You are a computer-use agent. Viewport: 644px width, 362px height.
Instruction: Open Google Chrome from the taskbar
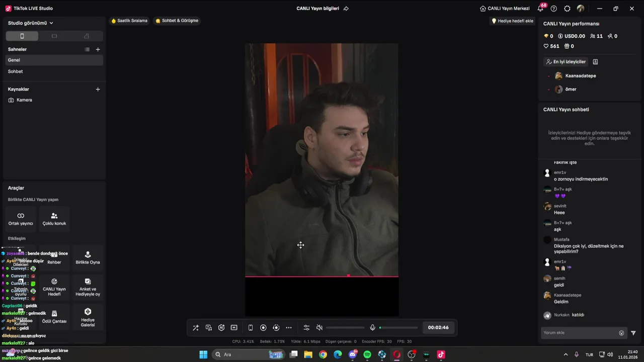point(323,354)
